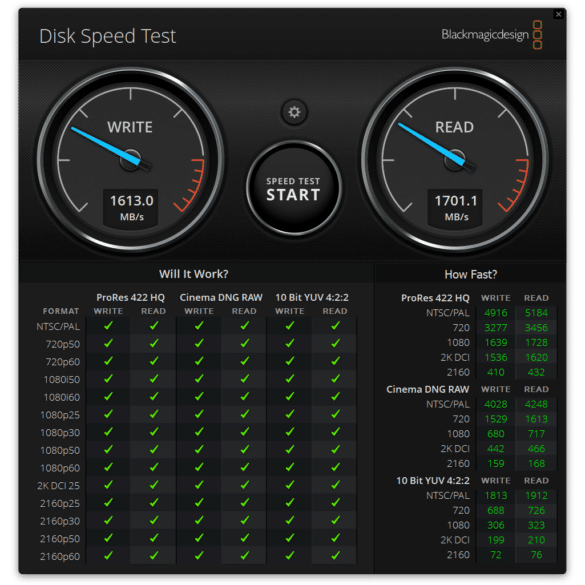
Task: Click the 10 Bit YUV write checkmark for 1080i60
Action: point(290,397)
